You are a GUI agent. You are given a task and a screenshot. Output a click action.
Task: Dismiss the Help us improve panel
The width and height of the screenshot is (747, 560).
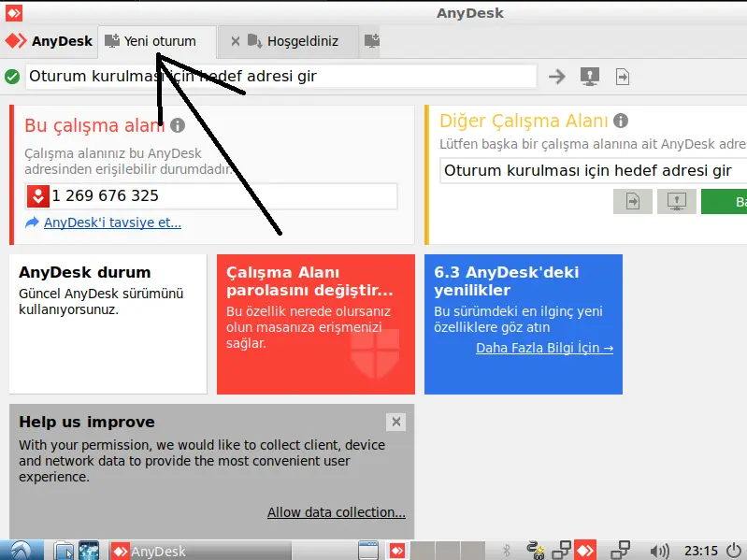(x=395, y=422)
